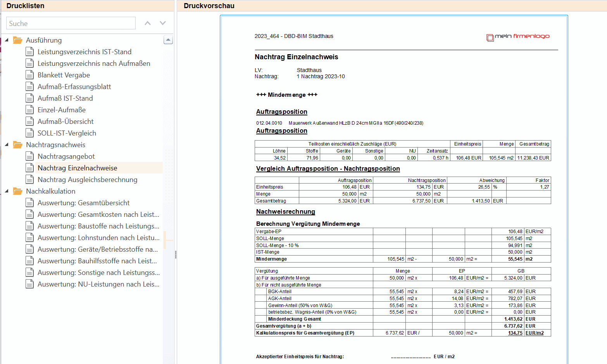Click Vergleich Auftragsposition - Nachtragsposition heading
The width and height of the screenshot is (607, 364).
(x=328, y=168)
